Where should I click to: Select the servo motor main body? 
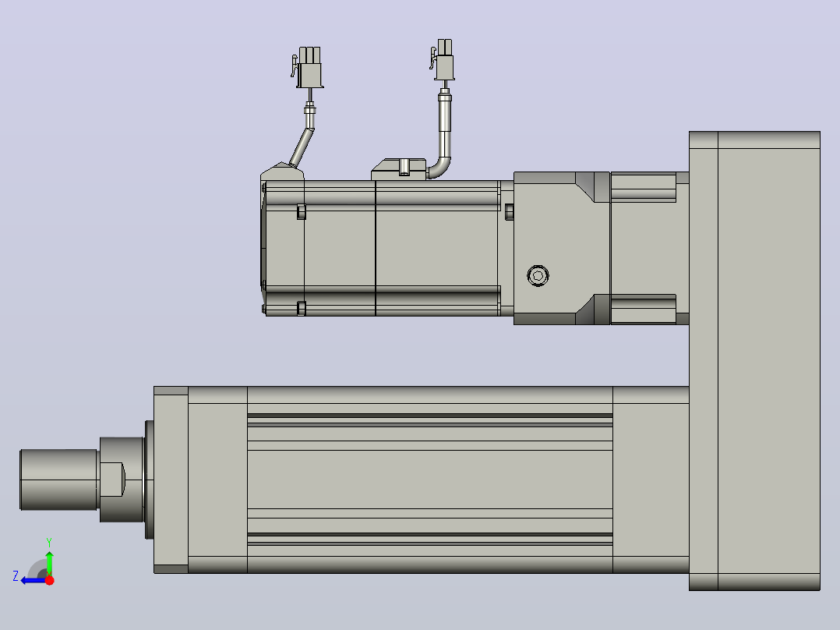[388, 248]
